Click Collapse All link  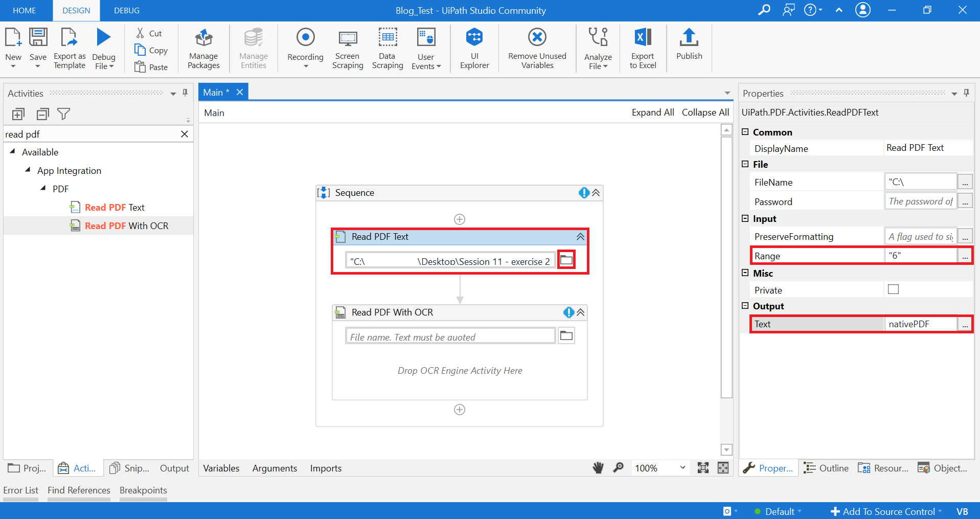click(705, 112)
